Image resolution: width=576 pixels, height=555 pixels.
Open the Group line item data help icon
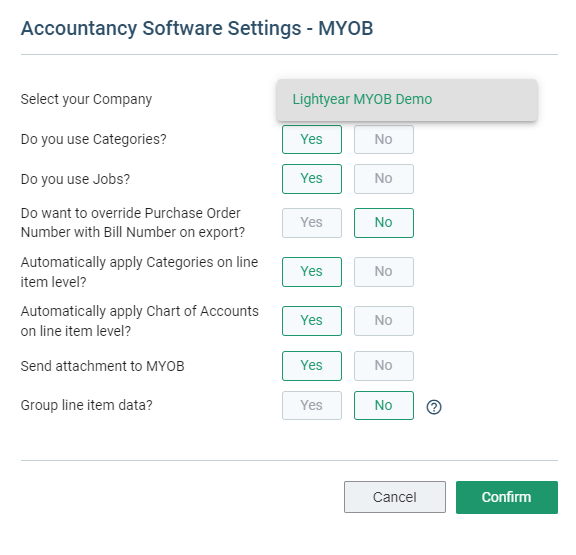[434, 407]
